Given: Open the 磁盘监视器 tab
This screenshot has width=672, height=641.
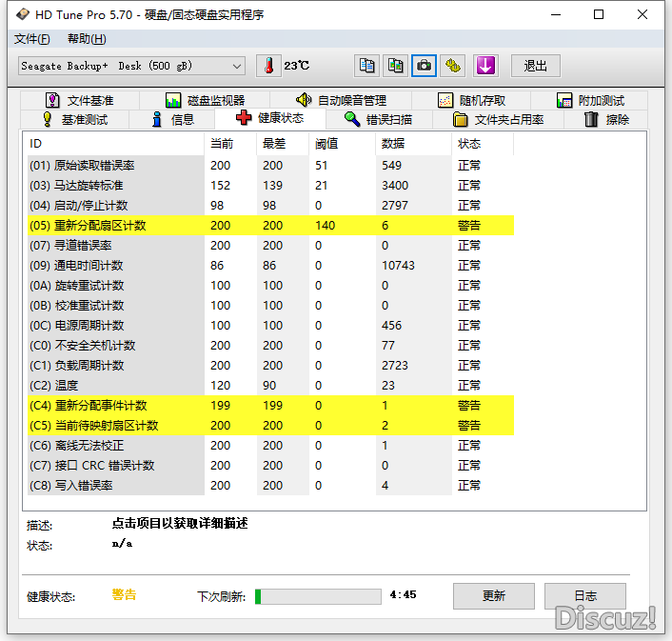Looking at the screenshot, I should (205, 100).
